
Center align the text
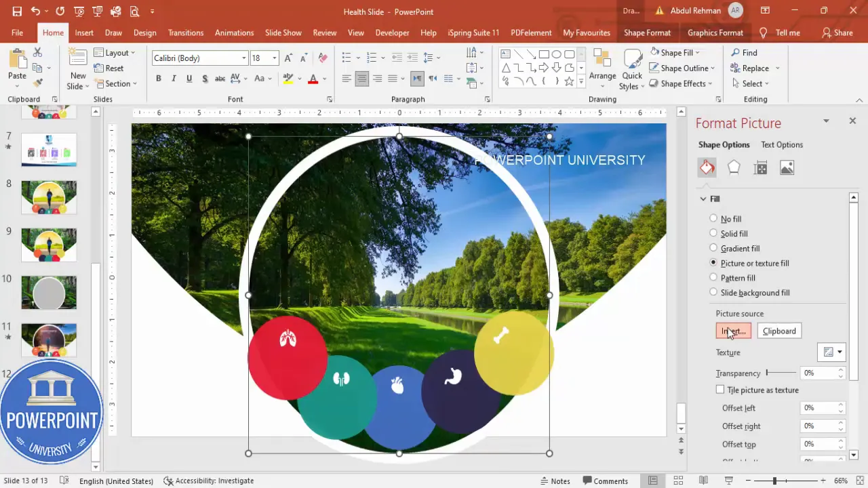point(361,79)
